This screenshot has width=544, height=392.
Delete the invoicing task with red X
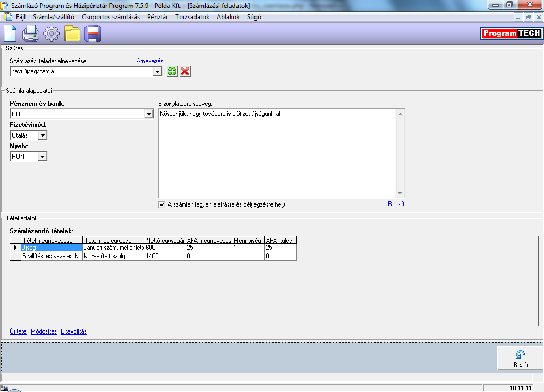point(185,72)
